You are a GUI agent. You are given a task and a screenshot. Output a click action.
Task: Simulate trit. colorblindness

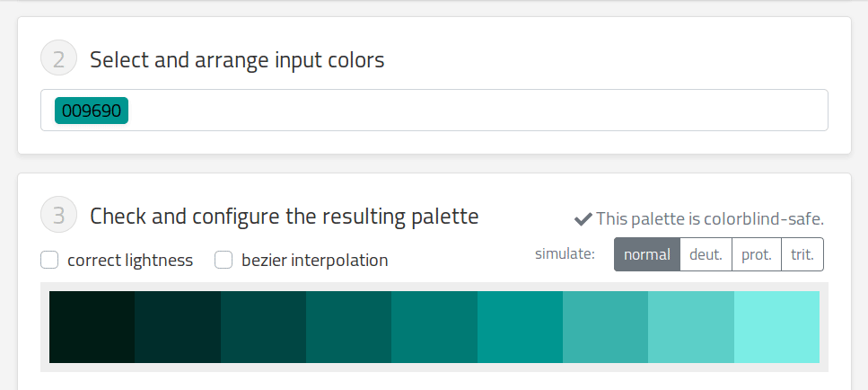(802, 254)
